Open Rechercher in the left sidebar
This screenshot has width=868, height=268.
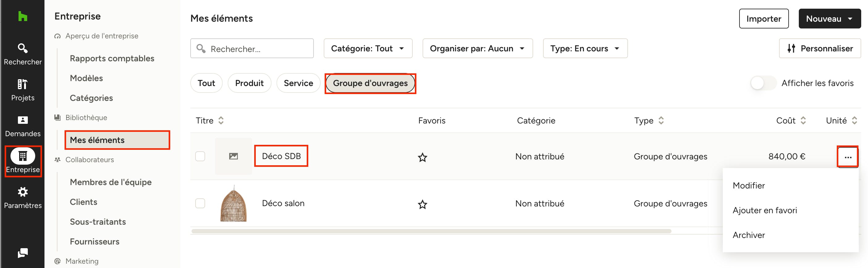click(23, 54)
